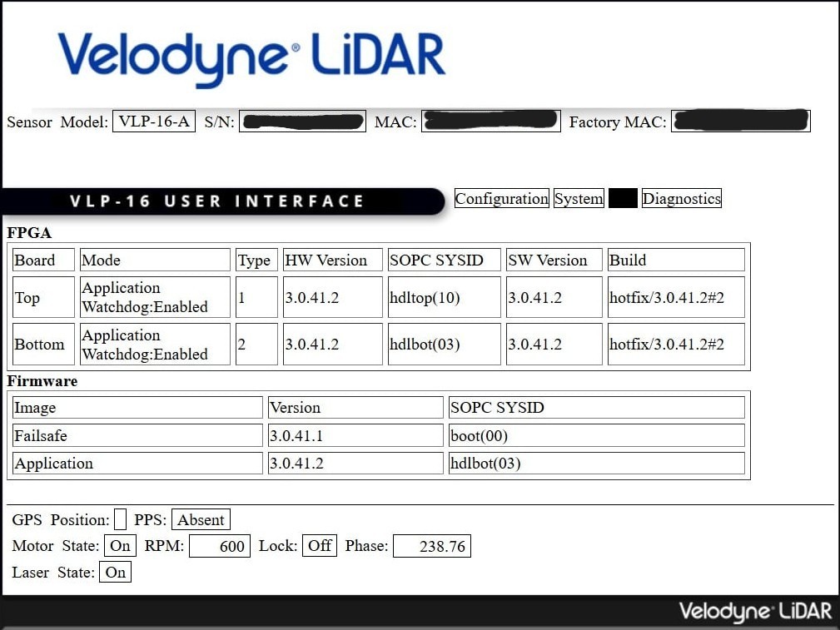
Task: Click Bottom row Application Watchdog:Enabled cell
Action: [x=155, y=344]
